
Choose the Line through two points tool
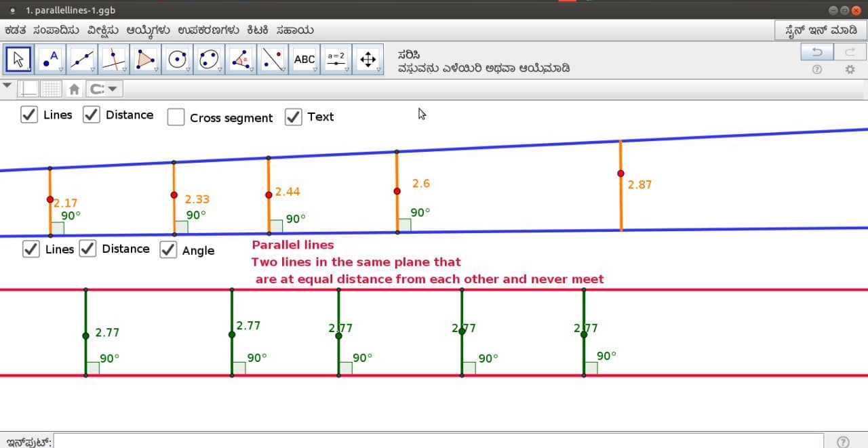pyautogui.click(x=82, y=60)
